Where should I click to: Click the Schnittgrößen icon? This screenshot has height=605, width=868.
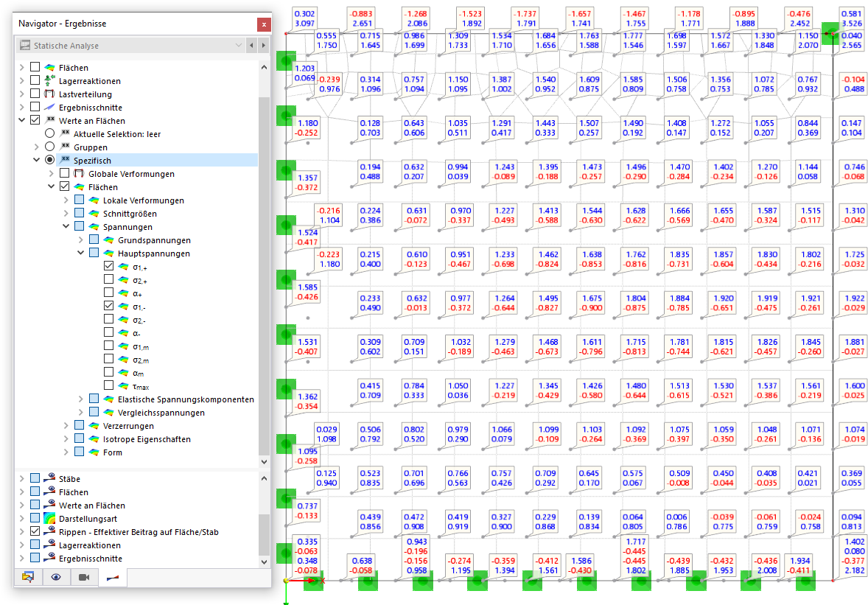pyautogui.click(x=94, y=213)
